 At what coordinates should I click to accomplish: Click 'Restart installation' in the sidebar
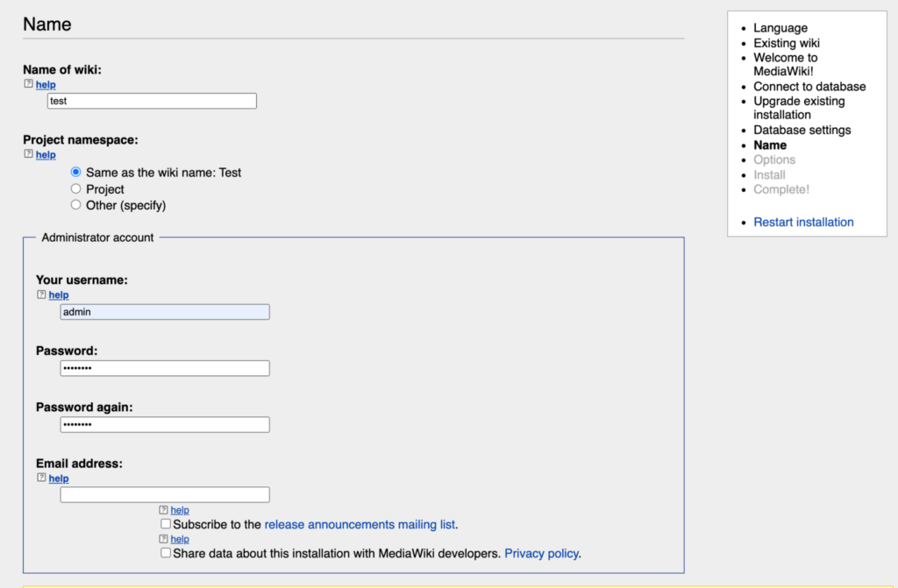(x=803, y=222)
